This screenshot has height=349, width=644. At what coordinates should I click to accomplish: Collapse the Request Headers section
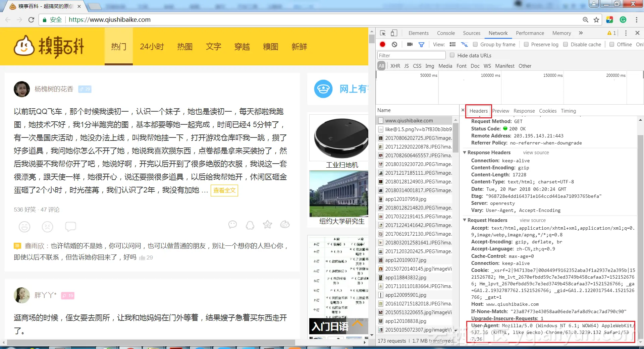click(465, 220)
